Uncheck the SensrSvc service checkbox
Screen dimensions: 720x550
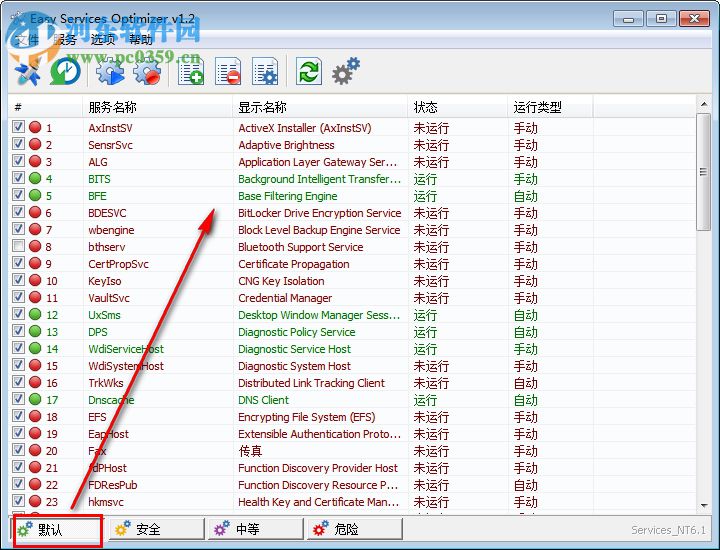tap(18, 144)
